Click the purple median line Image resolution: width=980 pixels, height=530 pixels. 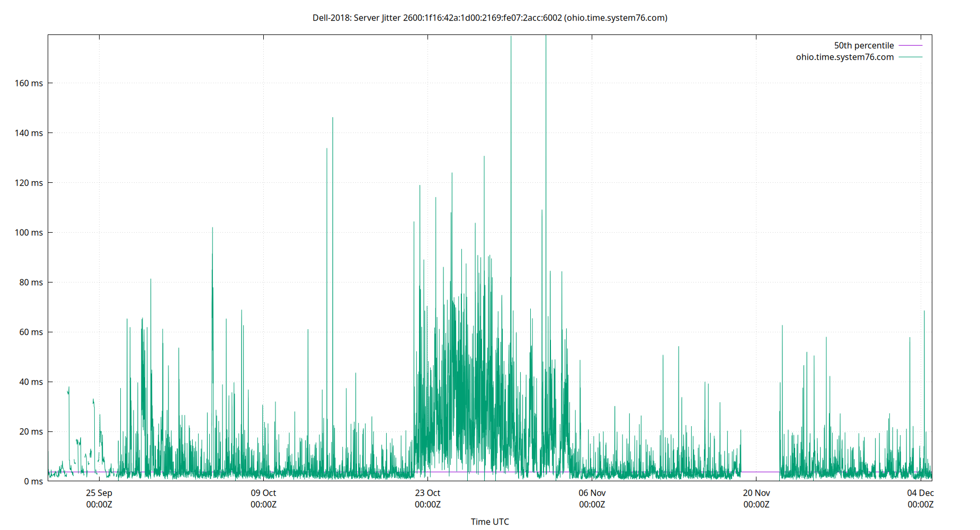[x=758, y=471]
